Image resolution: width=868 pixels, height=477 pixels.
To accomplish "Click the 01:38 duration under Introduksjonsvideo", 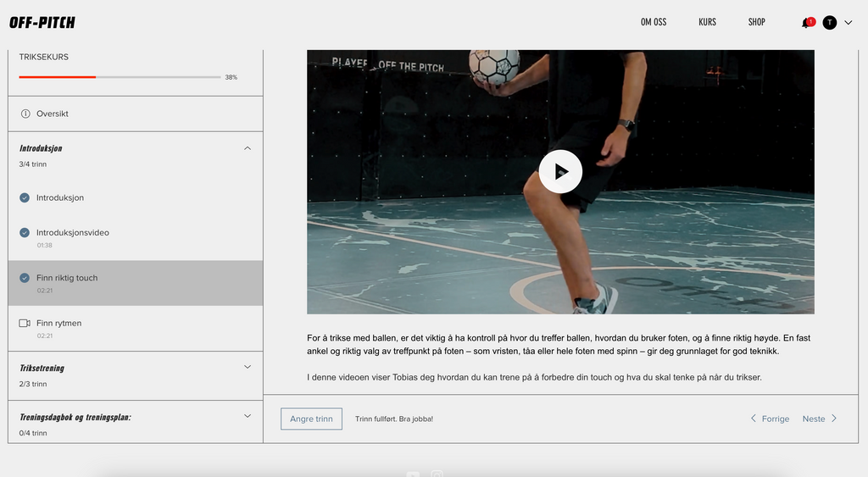I will point(45,245).
